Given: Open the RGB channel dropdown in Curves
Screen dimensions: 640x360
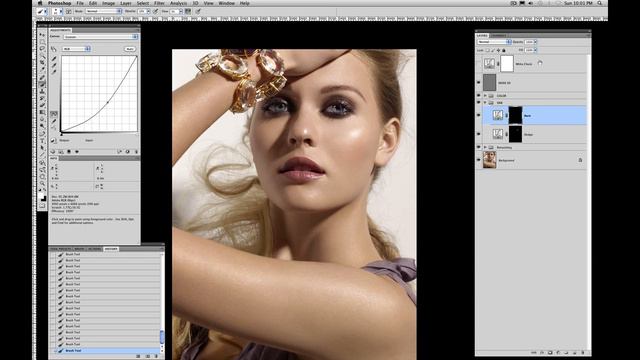Looking at the screenshot, I should click(x=76, y=49).
